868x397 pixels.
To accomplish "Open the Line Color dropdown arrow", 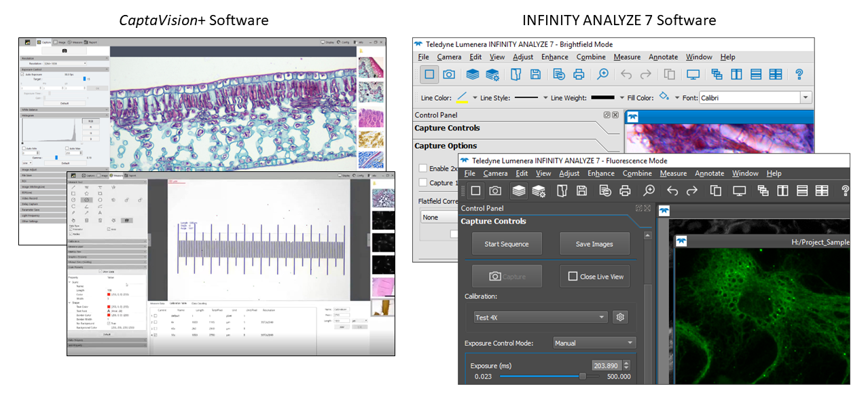I will 475,98.
